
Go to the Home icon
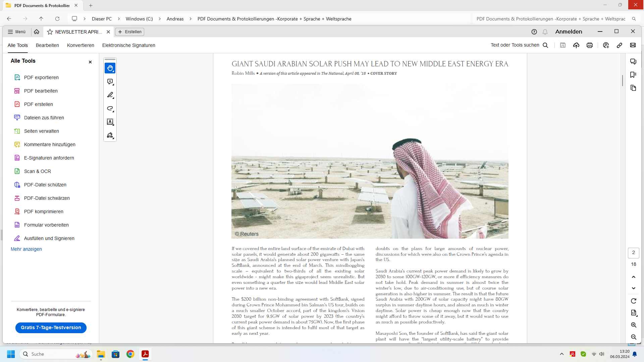[x=37, y=32]
